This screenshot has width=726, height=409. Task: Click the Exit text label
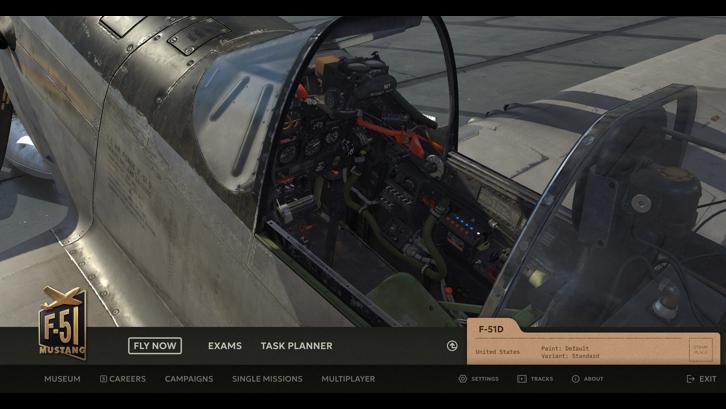coord(707,379)
